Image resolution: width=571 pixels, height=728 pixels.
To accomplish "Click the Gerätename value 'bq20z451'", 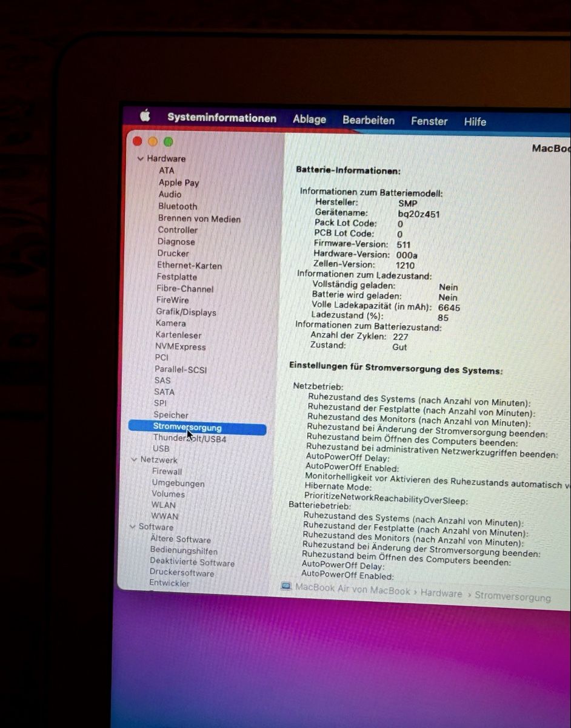I will click(x=419, y=214).
